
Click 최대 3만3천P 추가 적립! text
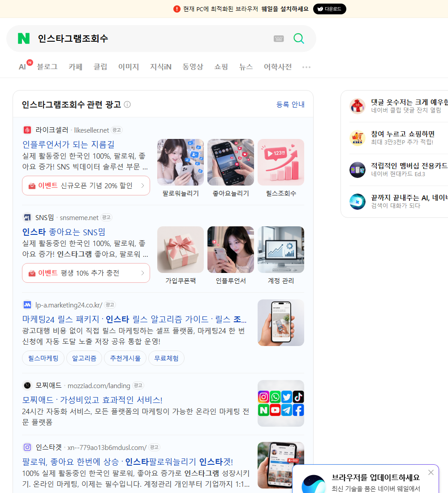tap(402, 142)
